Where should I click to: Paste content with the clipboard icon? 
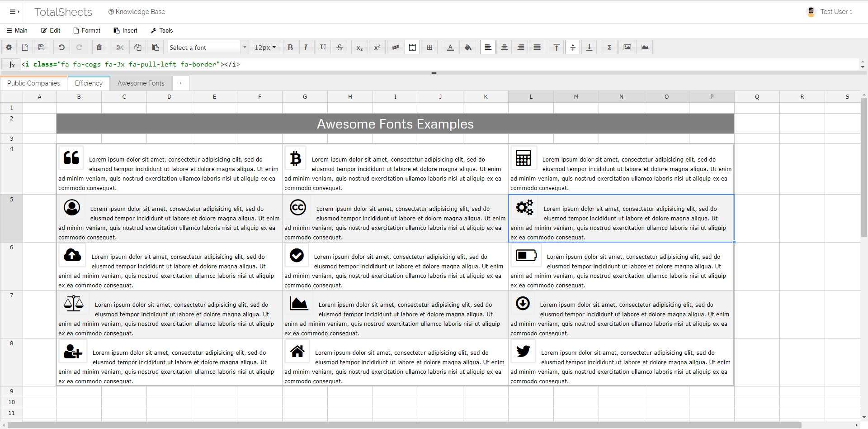click(155, 47)
